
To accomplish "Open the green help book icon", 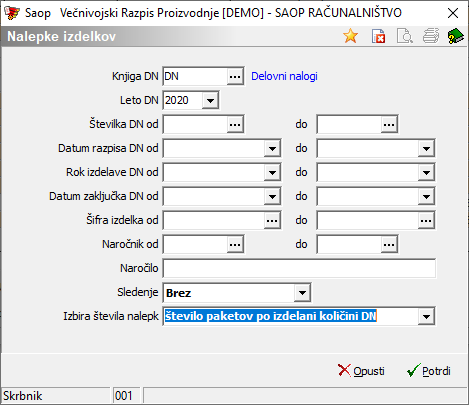I will tap(456, 36).
